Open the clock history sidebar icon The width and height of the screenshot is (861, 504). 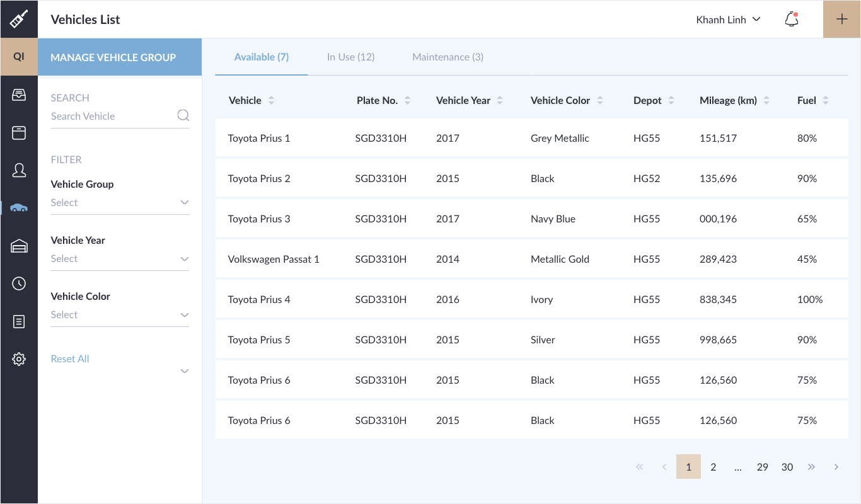(19, 283)
